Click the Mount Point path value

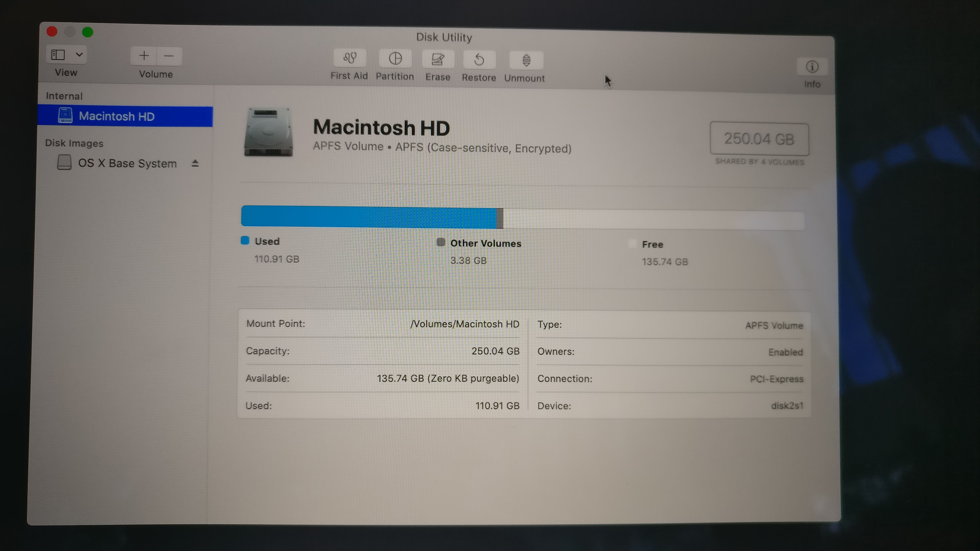[x=464, y=324]
